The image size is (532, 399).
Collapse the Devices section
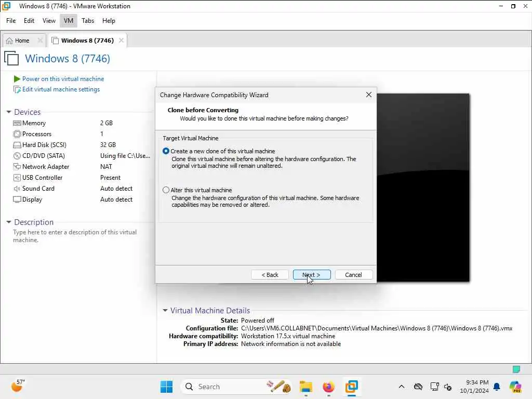point(9,112)
